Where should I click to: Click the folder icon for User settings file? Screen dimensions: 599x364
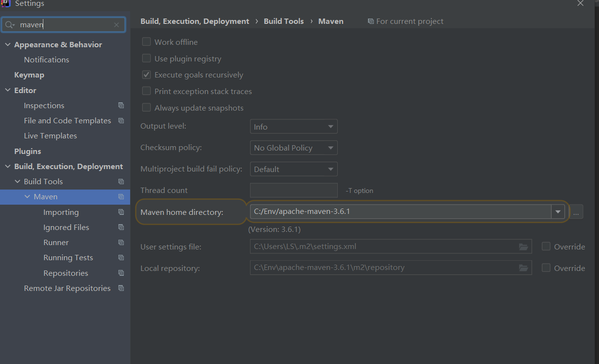[523, 247]
